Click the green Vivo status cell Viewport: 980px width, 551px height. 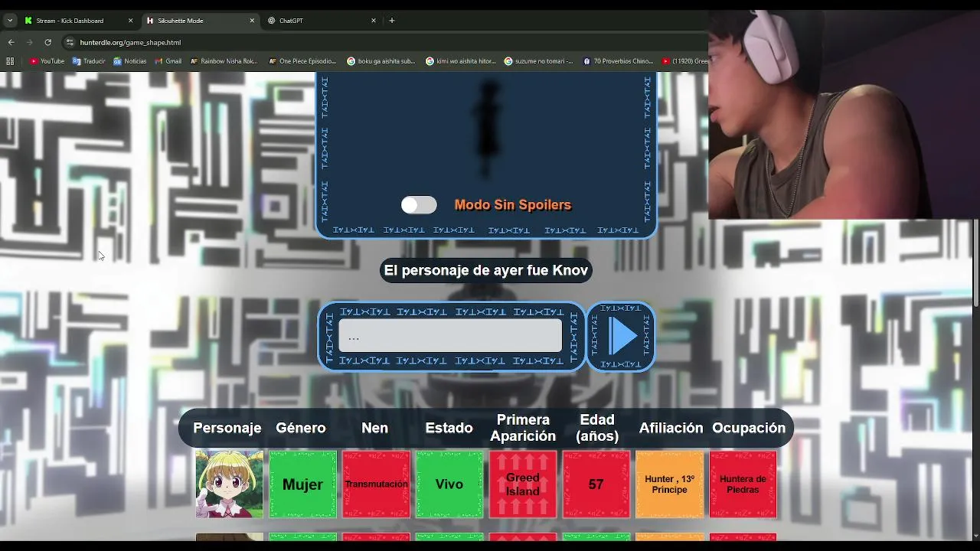click(449, 484)
